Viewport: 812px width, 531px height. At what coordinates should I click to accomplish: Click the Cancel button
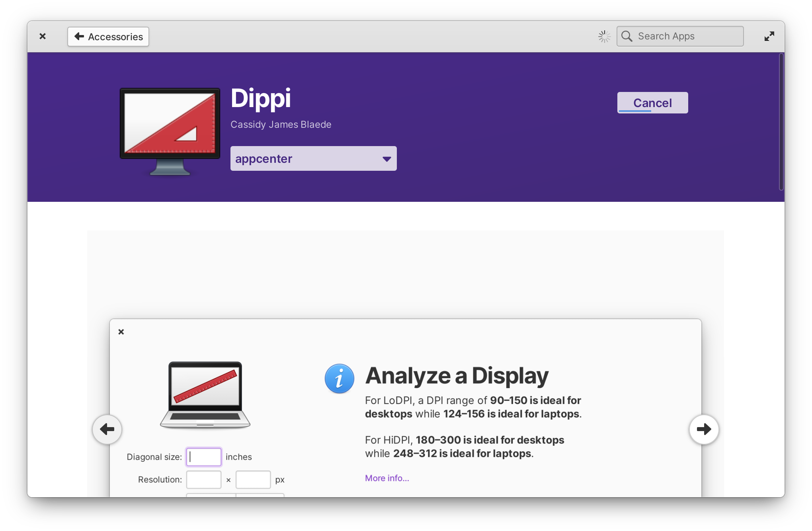tap(652, 102)
